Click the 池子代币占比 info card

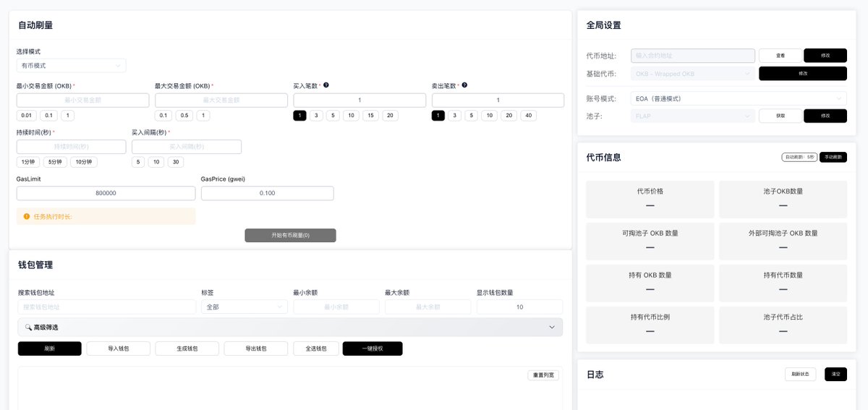tap(783, 325)
